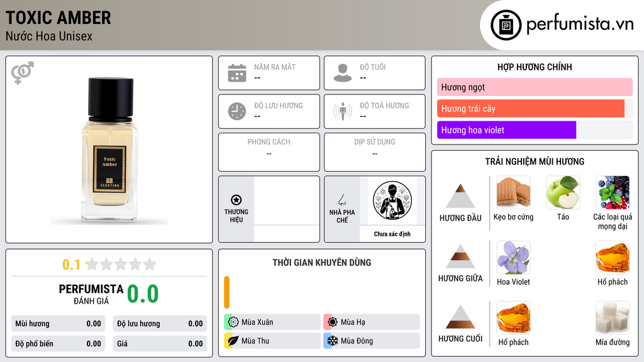This screenshot has width=644, height=362.
Task: Click the Mùa Xuân flower icon
Action: pyautogui.click(x=233, y=322)
